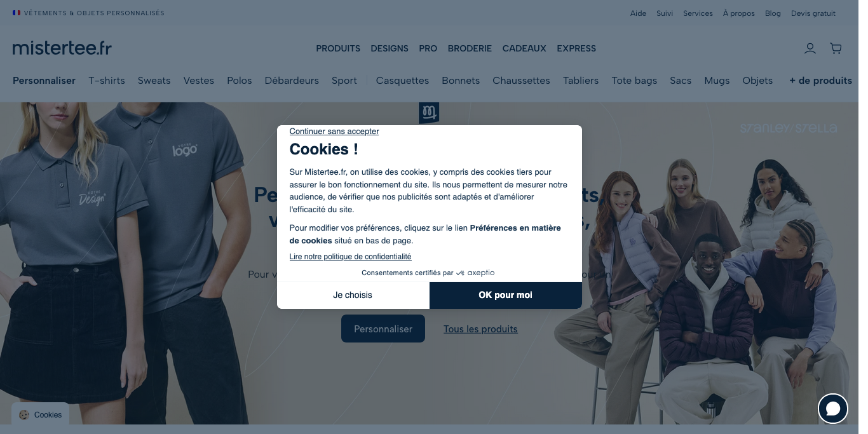This screenshot has width=868, height=434.
Task: Click the Cookies badge at bottom left
Action: tap(41, 414)
